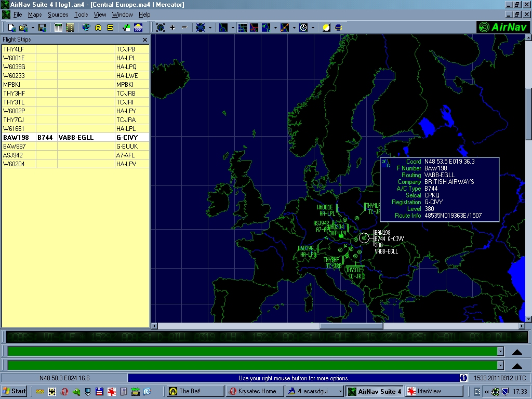Click the upper black triangle expand button
Image resolution: width=532 pixels, height=399 pixels.
(x=517, y=352)
